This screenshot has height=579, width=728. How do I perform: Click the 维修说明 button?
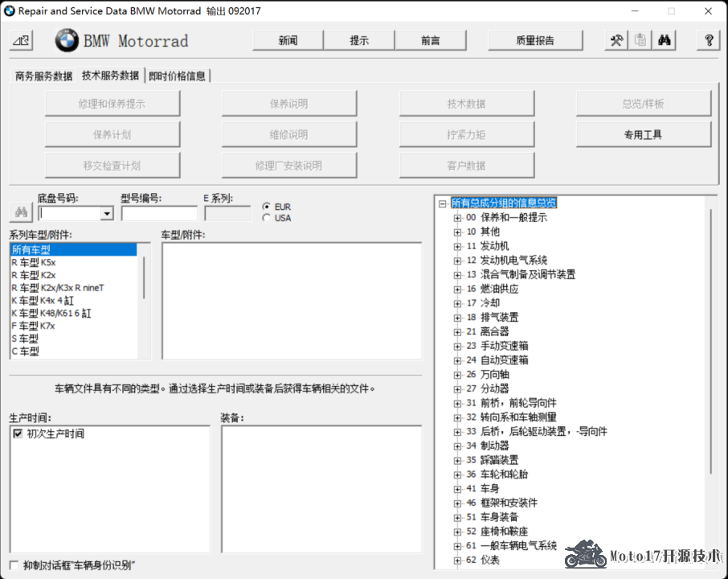click(289, 135)
